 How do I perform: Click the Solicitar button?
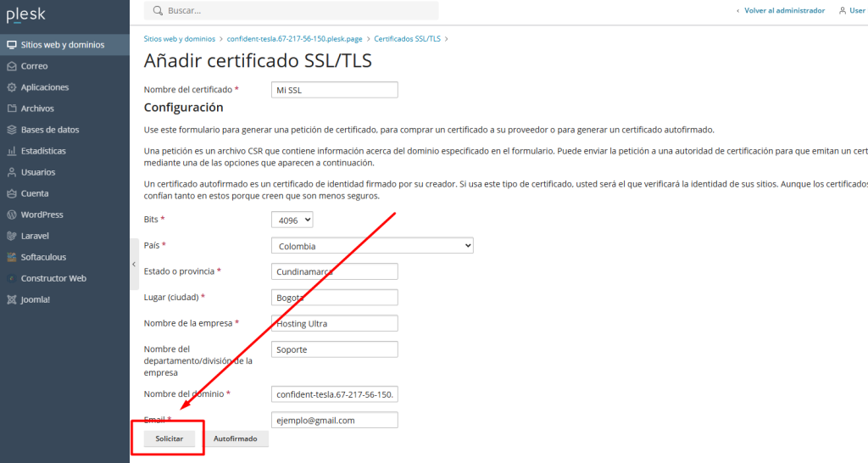coord(170,438)
